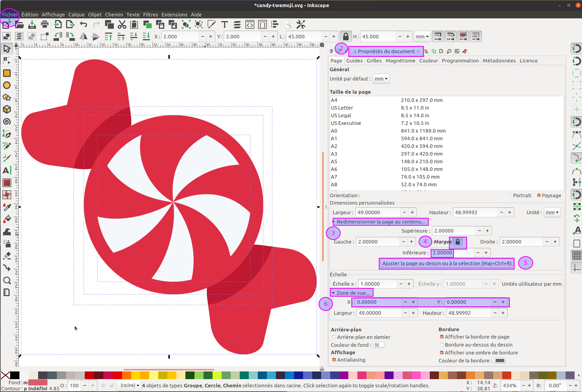Click the Cut scissors icon
This screenshot has height=392, width=582.
coord(122,25)
